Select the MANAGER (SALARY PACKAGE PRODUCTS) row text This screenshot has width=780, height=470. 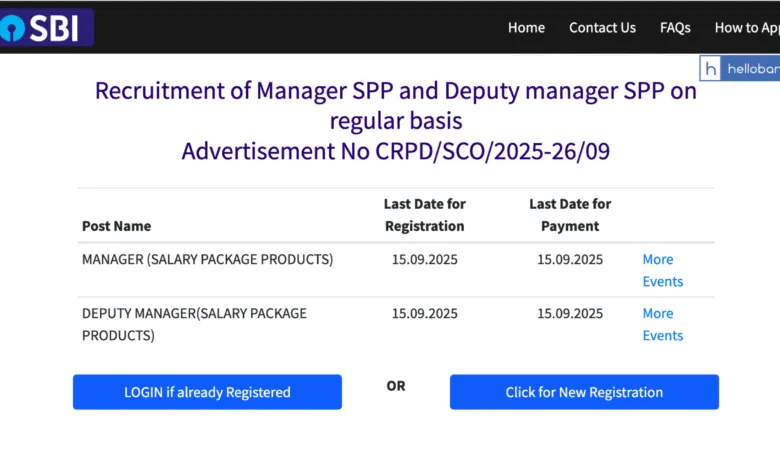pyautogui.click(x=207, y=260)
